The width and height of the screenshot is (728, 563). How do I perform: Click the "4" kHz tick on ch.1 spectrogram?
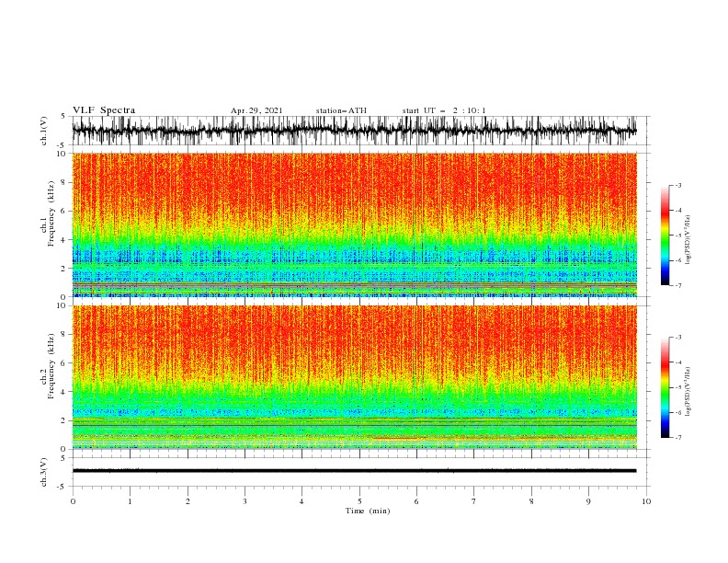coord(64,240)
